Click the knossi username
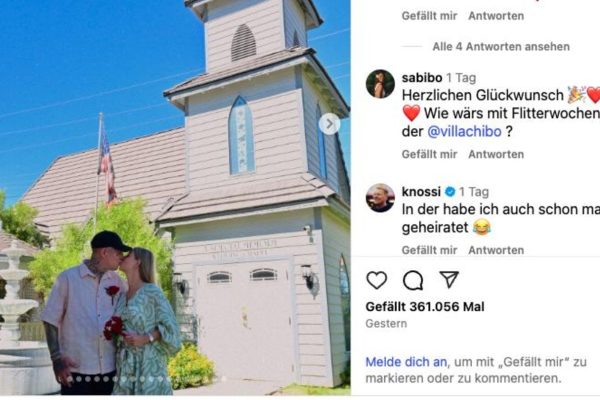Screen dimensions: 600x400 [421, 191]
